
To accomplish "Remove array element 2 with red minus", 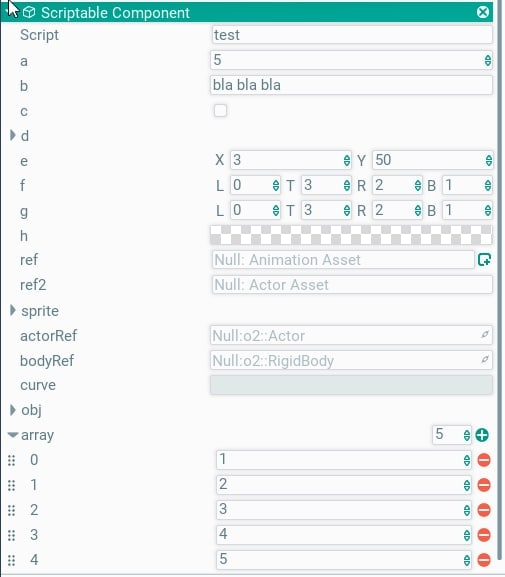I will (x=484, y=510).
